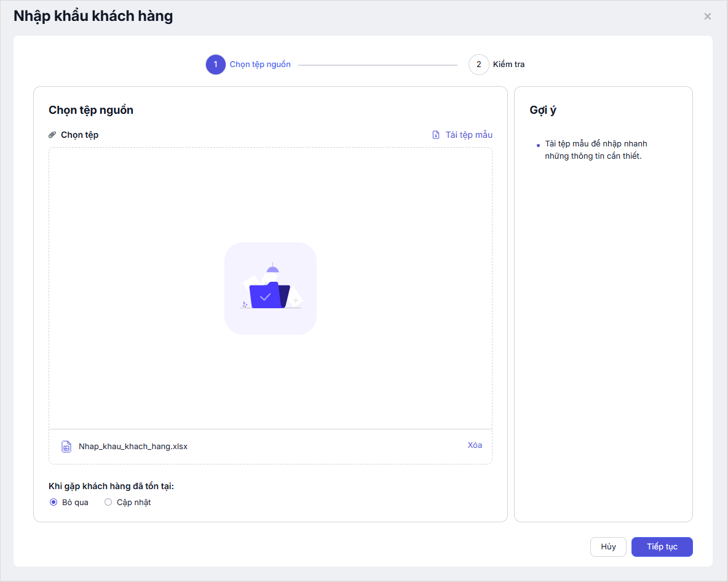Click the step 2 circle indicator
728x582 pixels.
478,65
